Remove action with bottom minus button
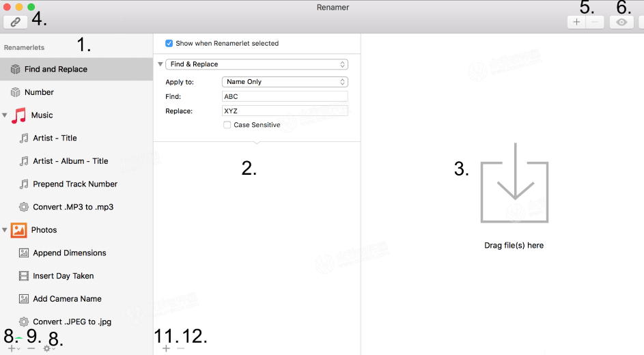 [x=180, y=348]
